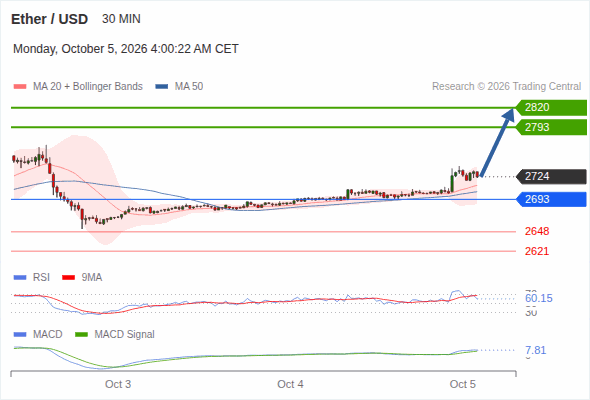590x400 pixels.
Task: Click the 2693 pivot price tag
Action: [551, 199]
